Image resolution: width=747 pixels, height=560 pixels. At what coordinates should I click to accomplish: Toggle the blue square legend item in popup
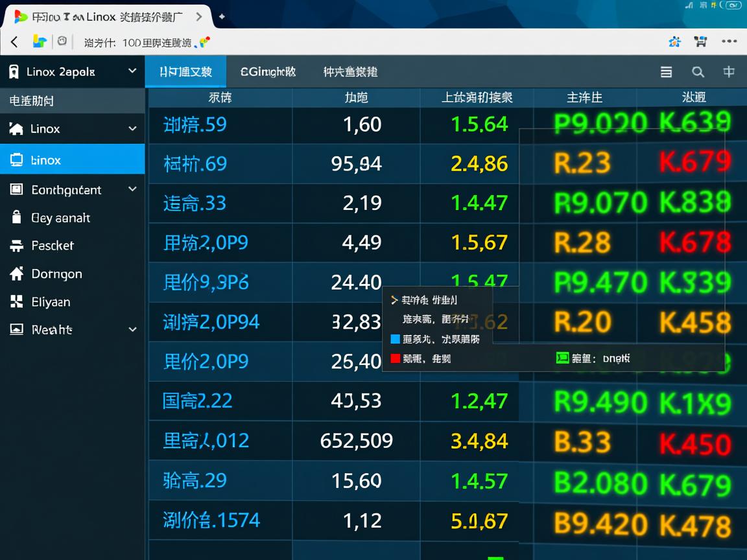click(396, 339)
